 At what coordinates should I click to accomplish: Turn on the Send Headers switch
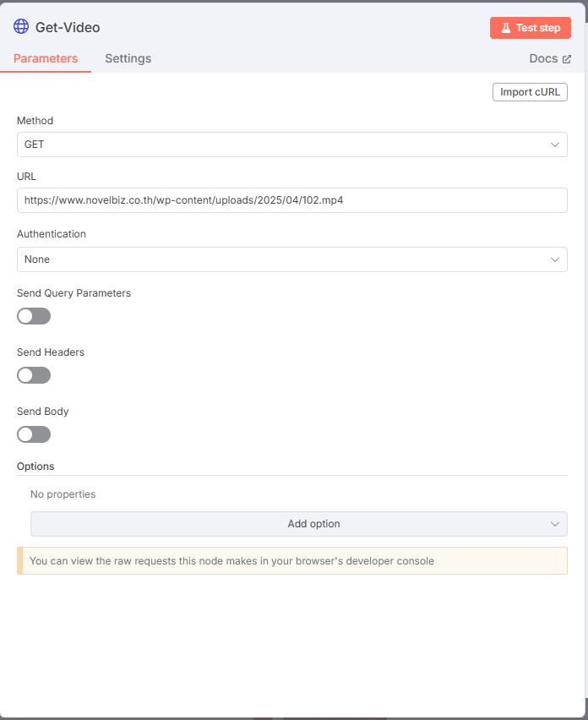pyautogui.click(x=34, y=375)
